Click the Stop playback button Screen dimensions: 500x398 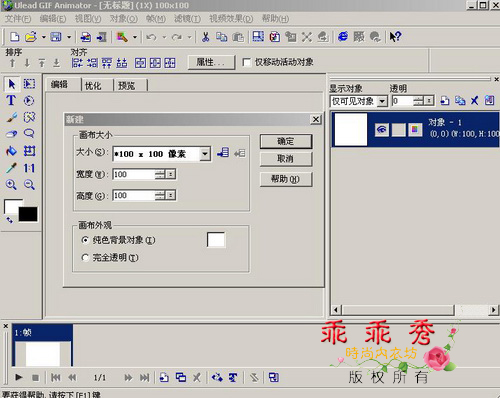pyautogui.click(x=35, y=378)
